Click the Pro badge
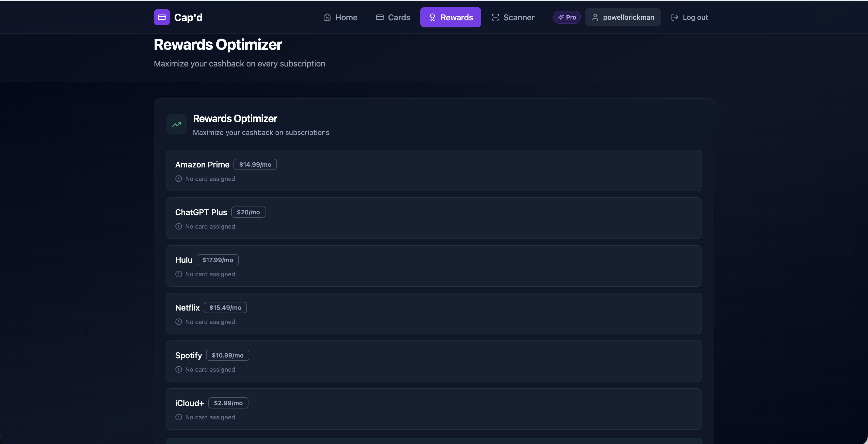The height and width of the screenshot is (444, 868). point(567,17)
